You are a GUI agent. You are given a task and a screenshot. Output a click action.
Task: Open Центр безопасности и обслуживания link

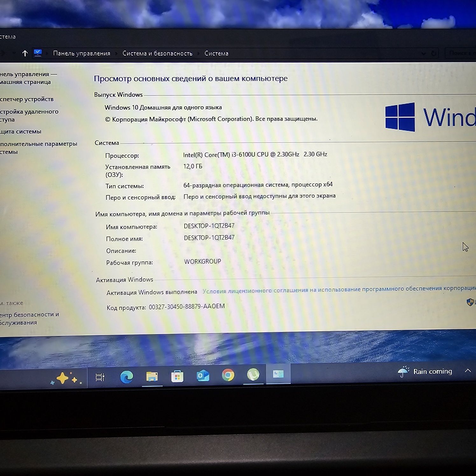(29, 318)
